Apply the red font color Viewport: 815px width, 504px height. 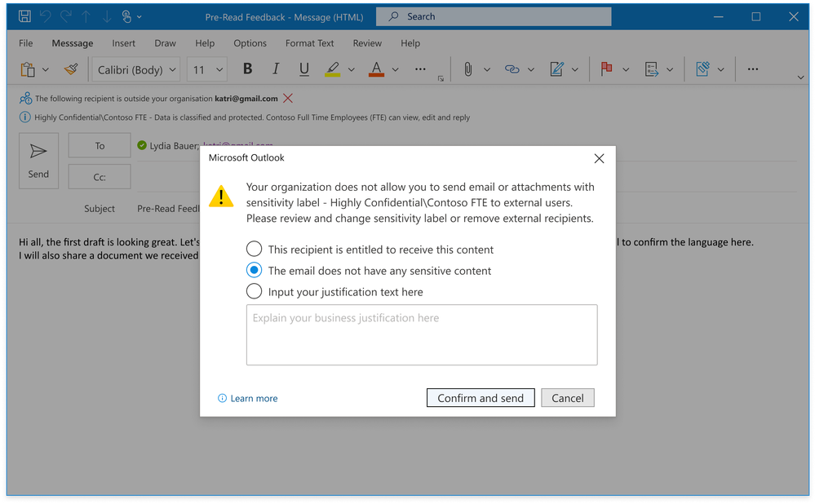tap(376, 69)
